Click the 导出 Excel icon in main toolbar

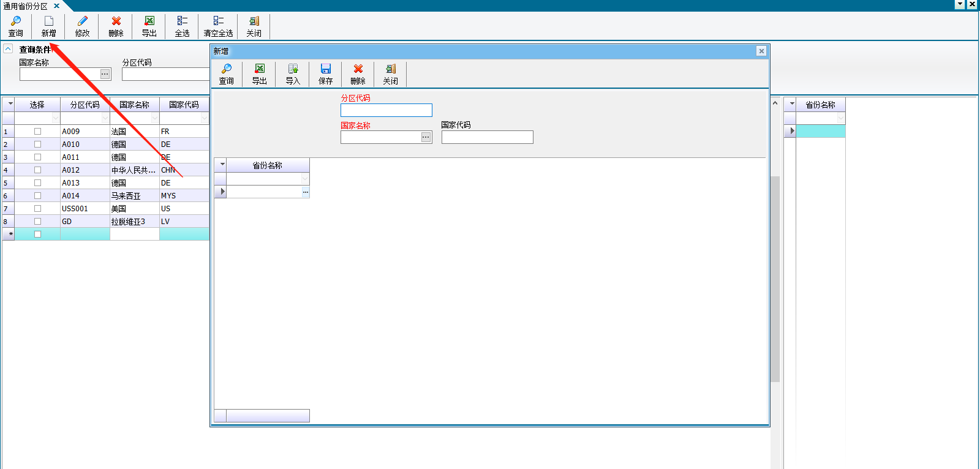(x=149, y=21)
